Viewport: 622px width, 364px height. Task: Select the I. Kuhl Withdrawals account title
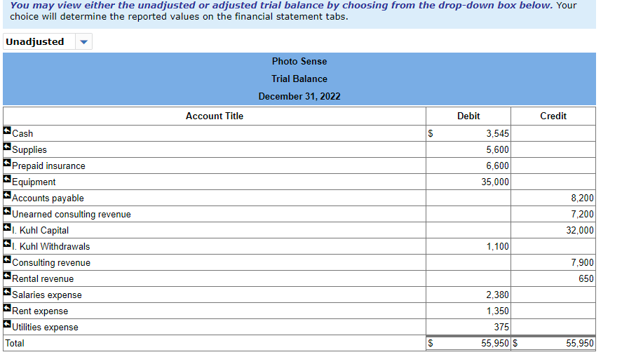point(51,246)
